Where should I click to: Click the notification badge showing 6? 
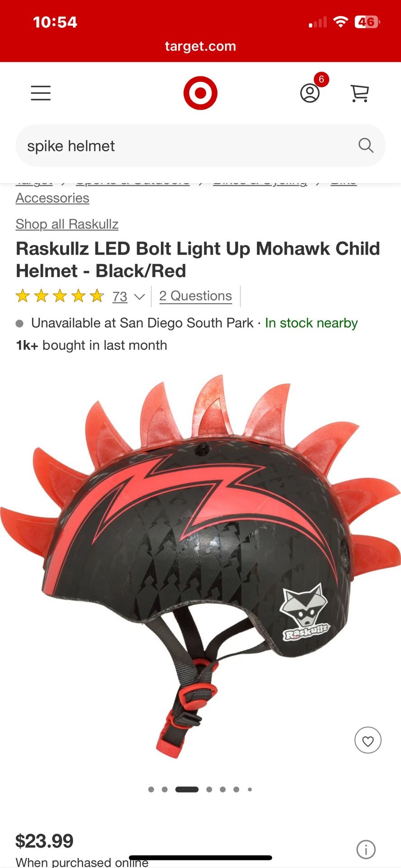pos(321,80)
